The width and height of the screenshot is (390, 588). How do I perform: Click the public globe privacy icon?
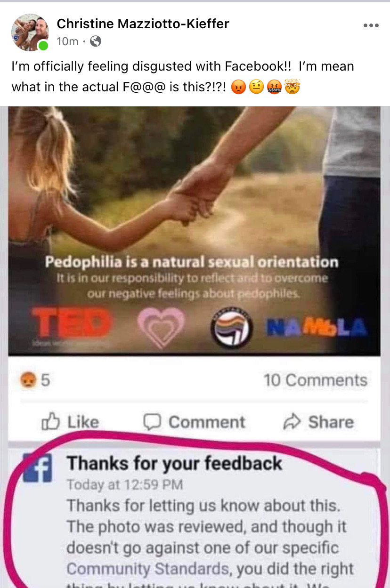pyautogui.click(x=96, y=41)
